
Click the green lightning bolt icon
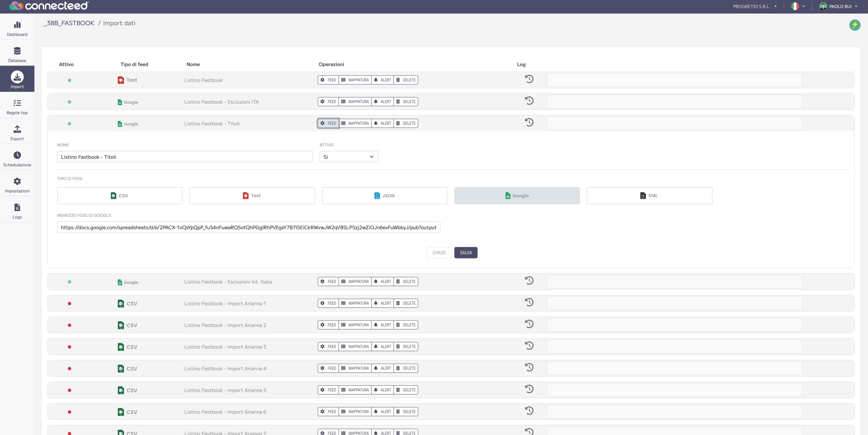tap(854, 25)
